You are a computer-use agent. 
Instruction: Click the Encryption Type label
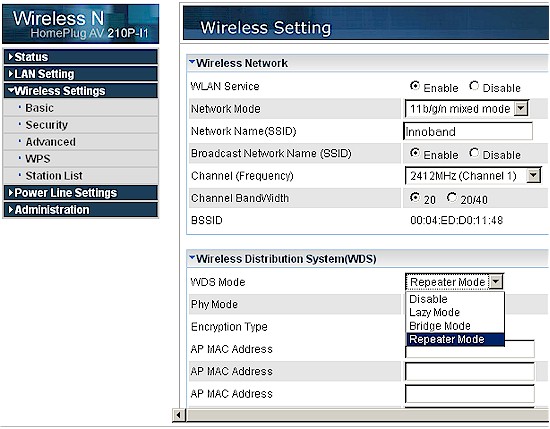coord(229,327)
